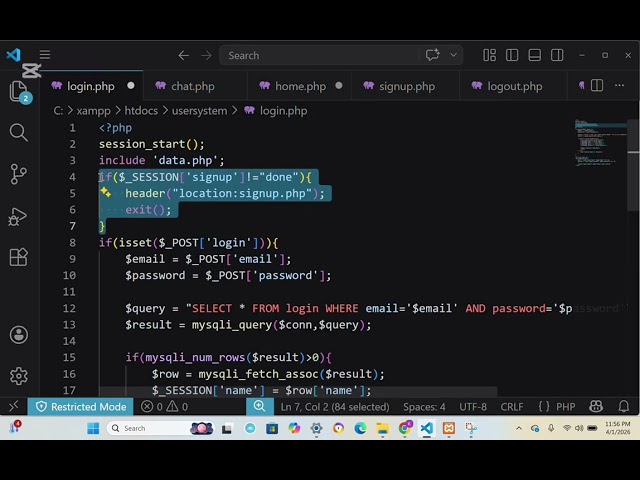Screen dimensions: 640x480
Task: Open Run and Debug view
Action: coord(18,217)
